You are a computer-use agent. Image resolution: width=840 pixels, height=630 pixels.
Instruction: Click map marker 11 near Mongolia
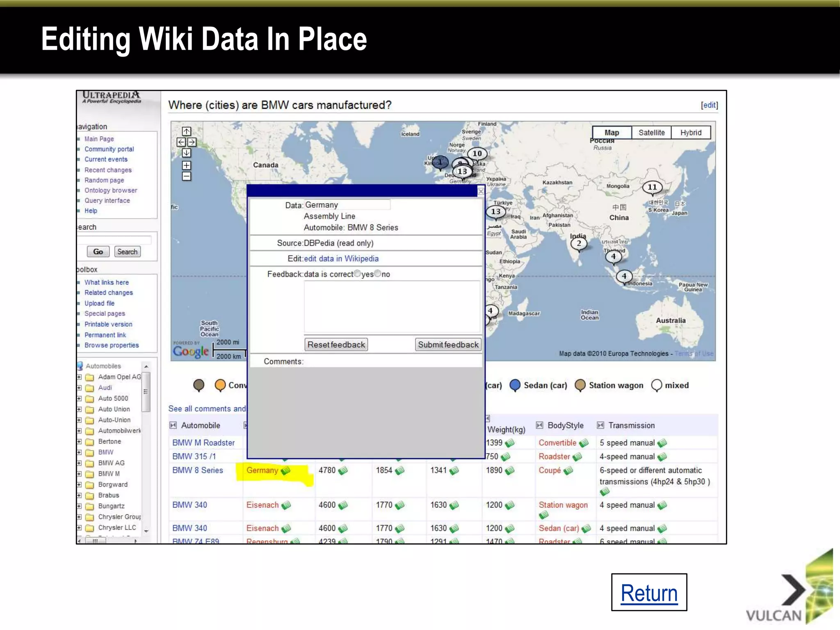tap(652, 187)
